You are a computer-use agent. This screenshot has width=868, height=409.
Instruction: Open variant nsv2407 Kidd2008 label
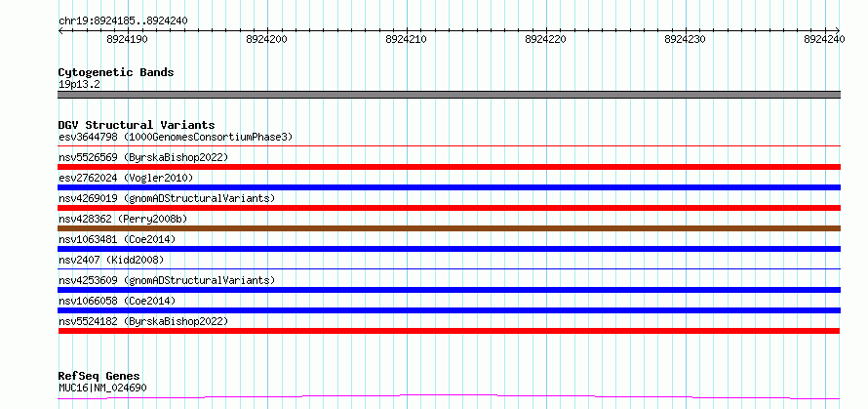click(111, 260)
